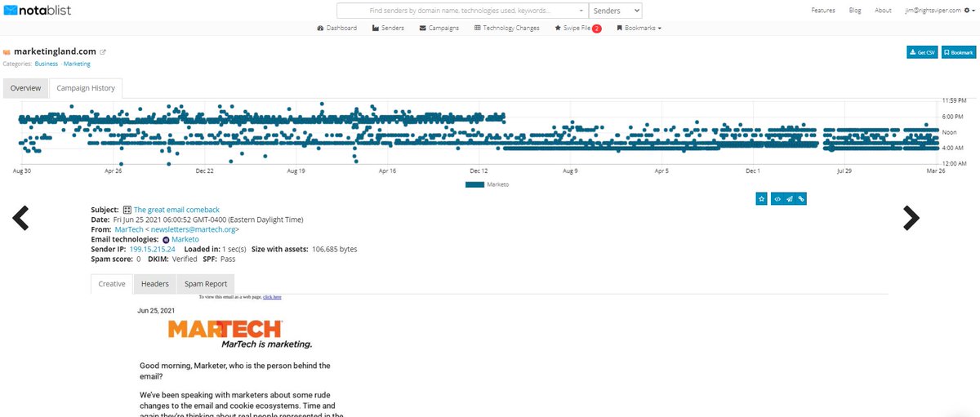Switch to the Headers tab
The image size is (980, 417).
pyautogui.click(x=154, y=284)
